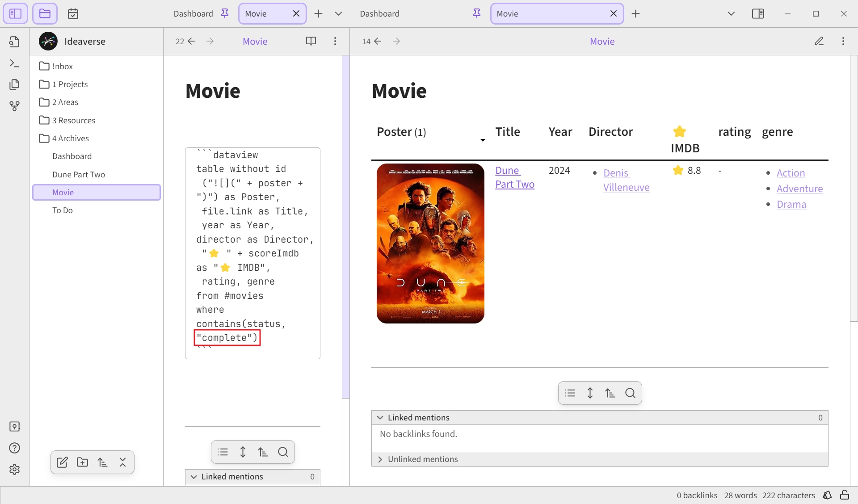Viewport: 858px width, 504px height.
Task: Click the Dune poster thumbnail
Action: [430, 244]
